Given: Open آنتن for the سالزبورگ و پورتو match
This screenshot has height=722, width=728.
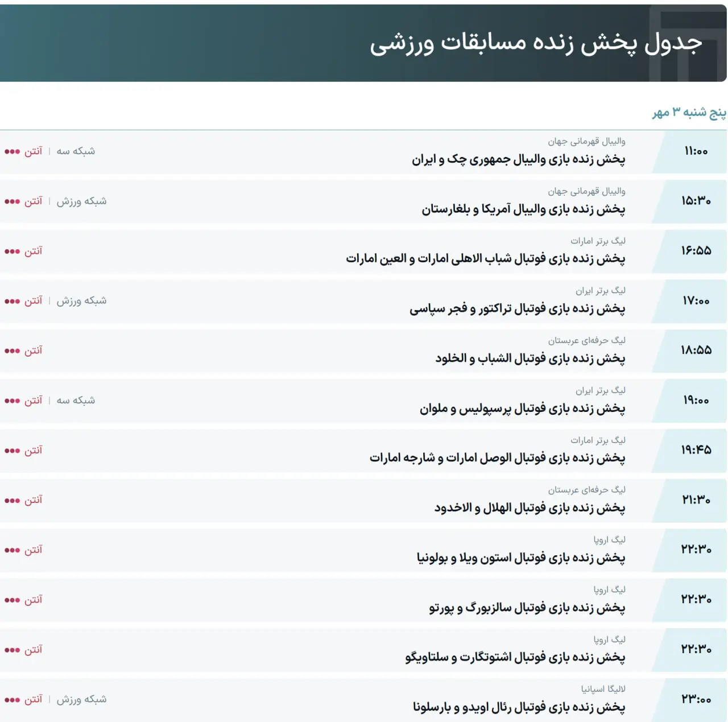Looking at the screenshot, I should tap(33, 600).
